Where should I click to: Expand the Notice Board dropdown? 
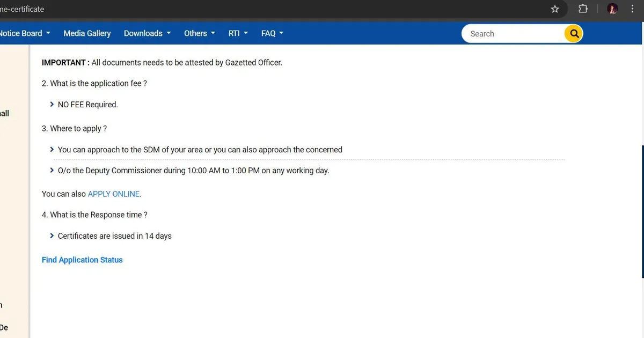(x=25, y=33)
